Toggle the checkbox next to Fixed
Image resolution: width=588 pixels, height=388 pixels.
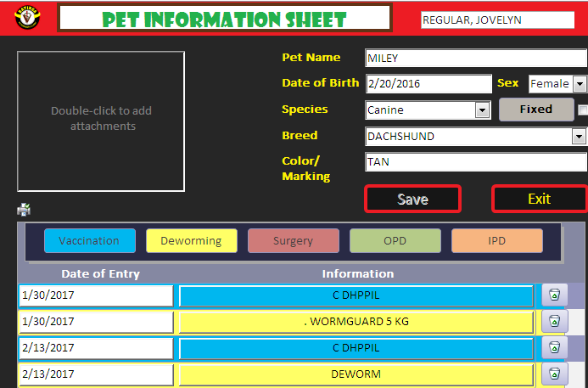coord(583,110)
